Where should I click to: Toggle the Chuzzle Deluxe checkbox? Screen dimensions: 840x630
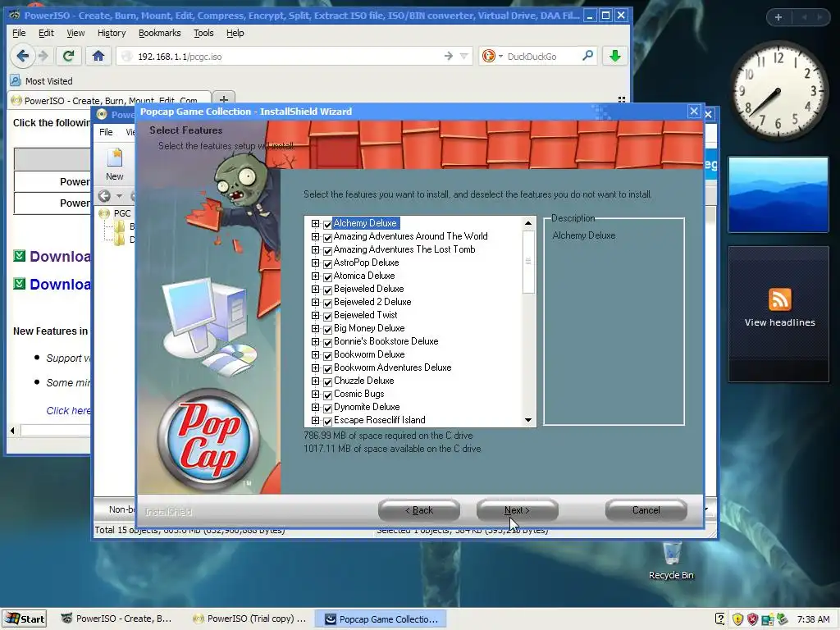coord(328,381)
